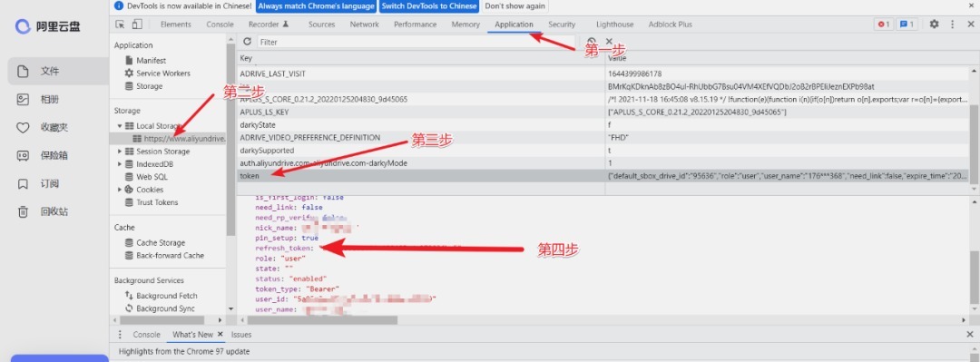Expand the IndexedDB tree node
This screenshot has height=362, width=980.
(x=120, y=164)
